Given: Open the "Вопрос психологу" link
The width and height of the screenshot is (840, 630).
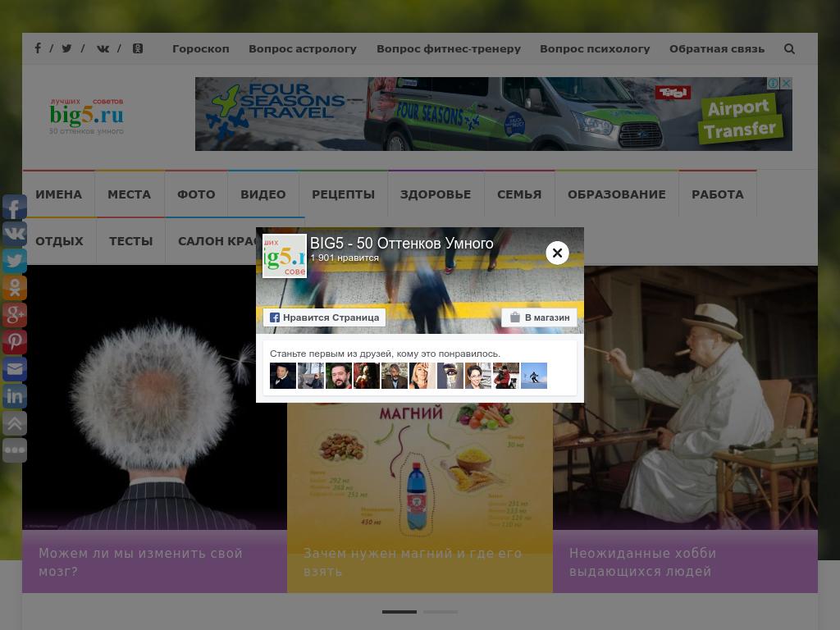Looking at the screenshot, I should pos(595,48).
